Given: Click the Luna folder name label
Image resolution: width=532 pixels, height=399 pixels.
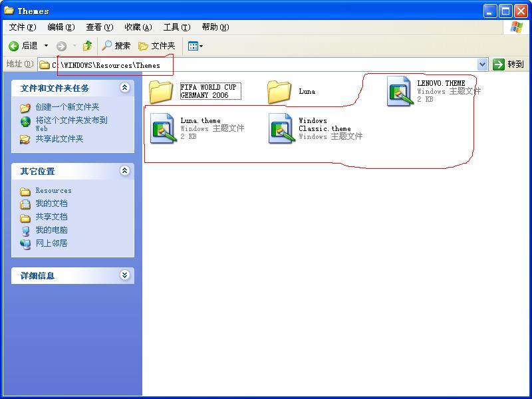Looking at the screenshot, I should click(307, 91).
